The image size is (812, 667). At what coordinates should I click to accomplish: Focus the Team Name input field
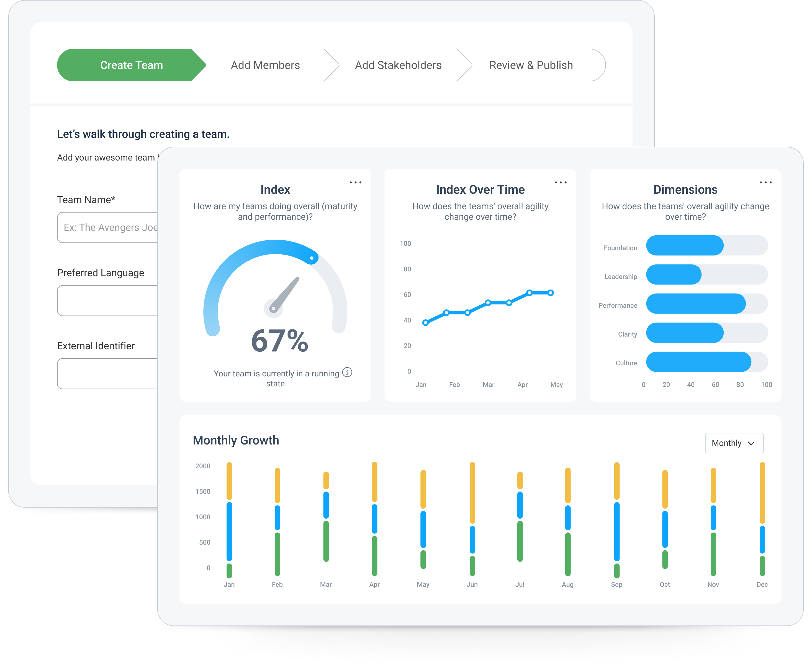(x=108, y=227)
